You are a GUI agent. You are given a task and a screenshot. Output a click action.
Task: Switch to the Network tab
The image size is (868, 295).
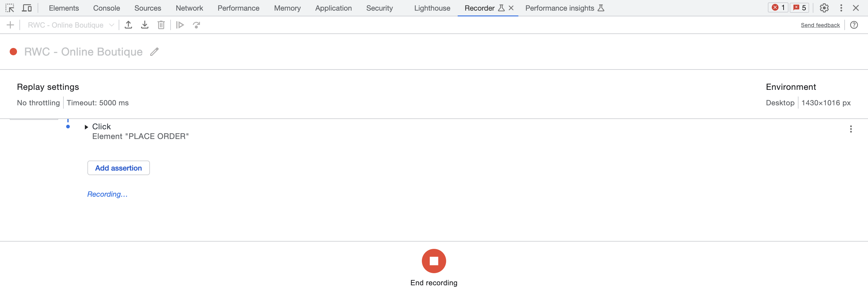point(189,8)
